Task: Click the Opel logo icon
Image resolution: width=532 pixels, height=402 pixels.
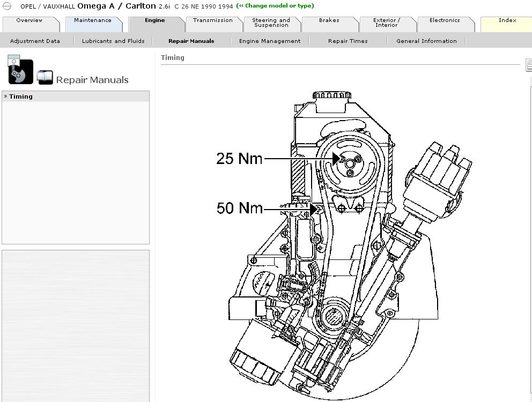Action: 6,6
